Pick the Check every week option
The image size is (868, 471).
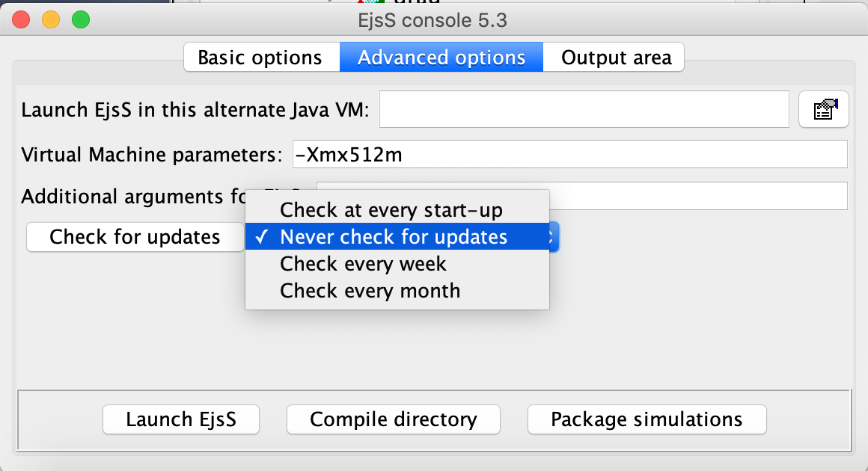point(363,264)
